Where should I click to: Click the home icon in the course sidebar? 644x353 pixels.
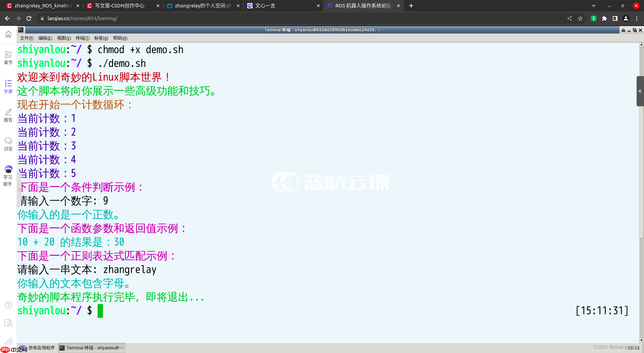8,34
